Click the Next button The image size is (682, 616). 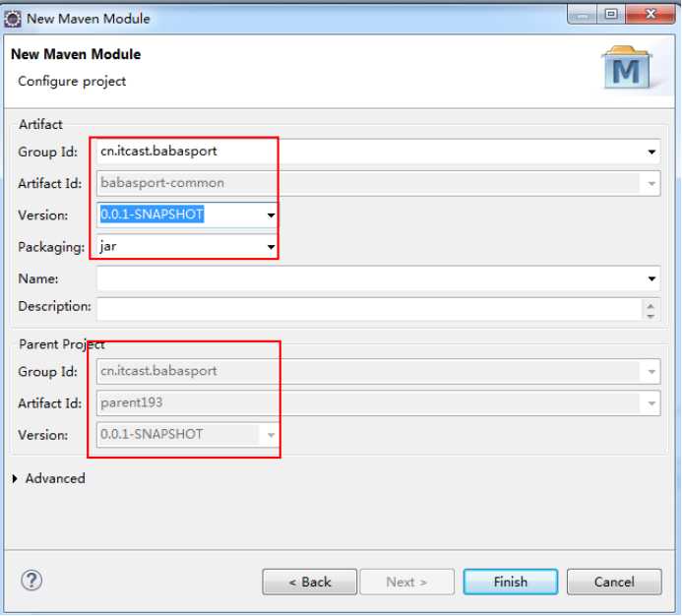pos(406,582)
